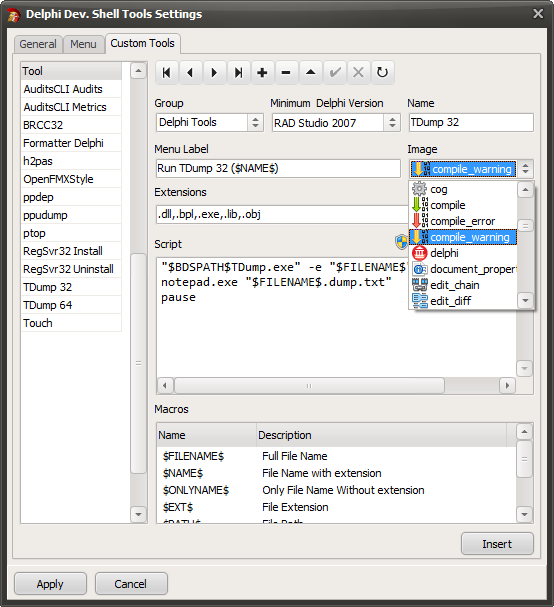
Task: Switch to the General tab
Action: (38, 44)
